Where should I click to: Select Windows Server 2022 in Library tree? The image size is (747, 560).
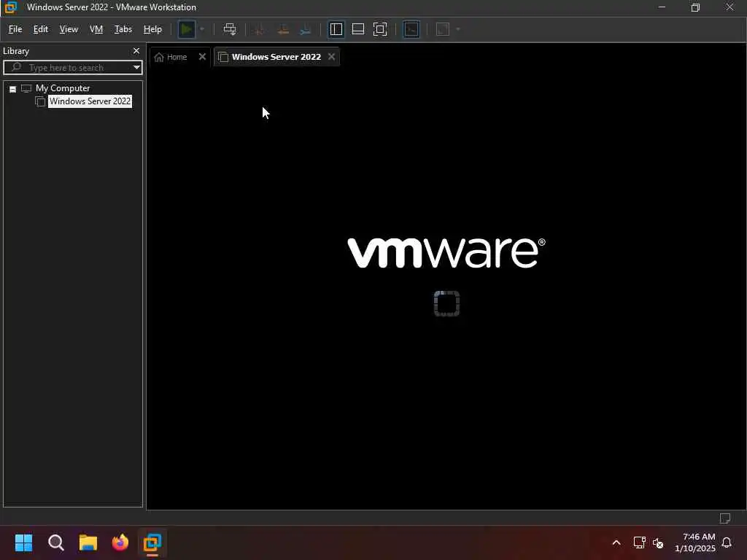coord(90,101)
